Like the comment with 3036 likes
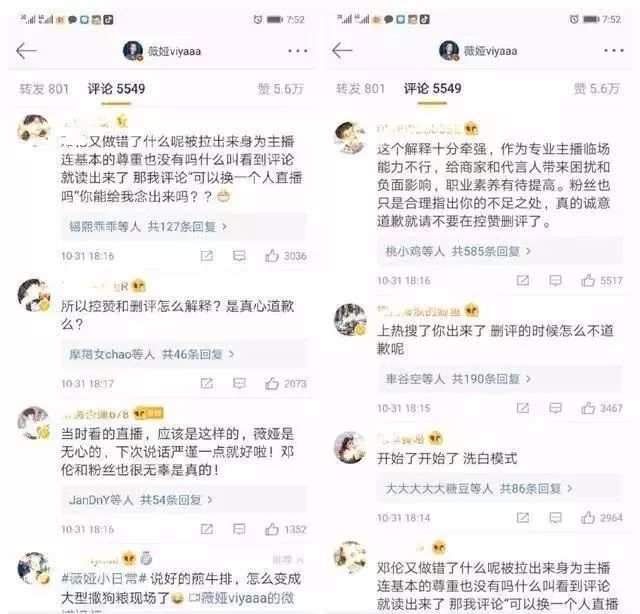640x614 pixels. tap(272, 256)
